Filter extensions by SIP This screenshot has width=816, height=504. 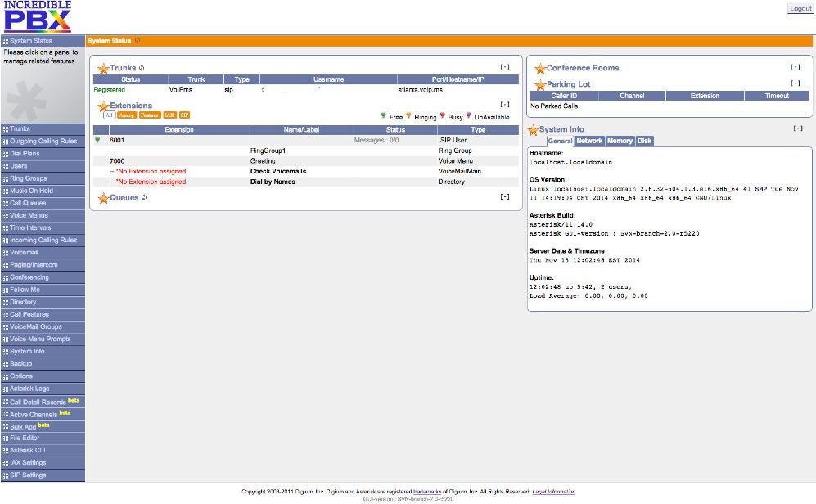pos(185,115)
